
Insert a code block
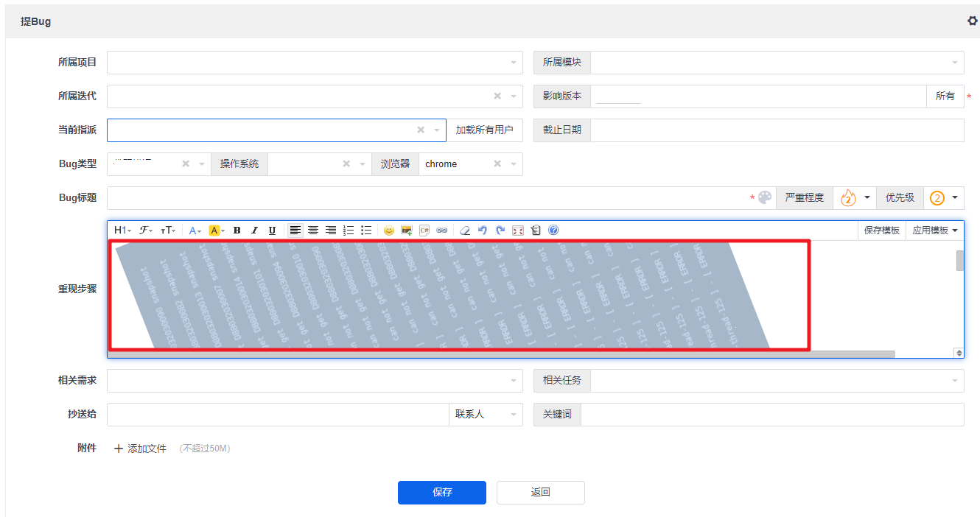[424, 231]
